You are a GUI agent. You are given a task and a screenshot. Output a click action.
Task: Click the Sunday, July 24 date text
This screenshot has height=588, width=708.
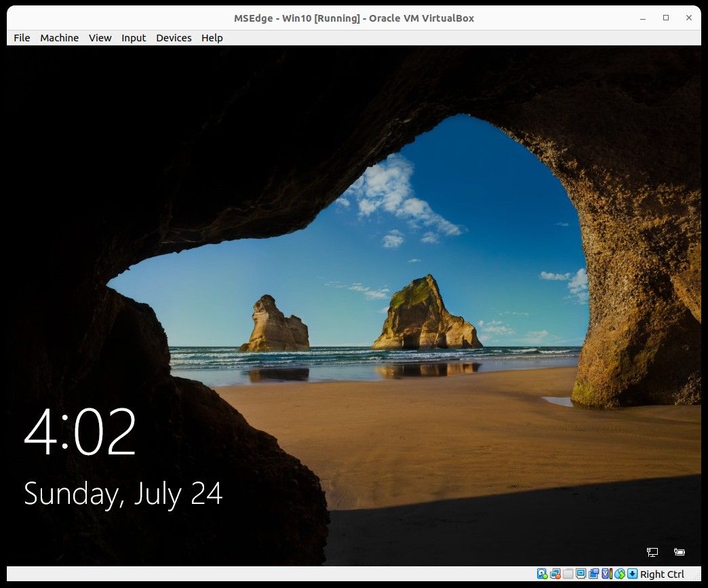(x=123, y=493)
